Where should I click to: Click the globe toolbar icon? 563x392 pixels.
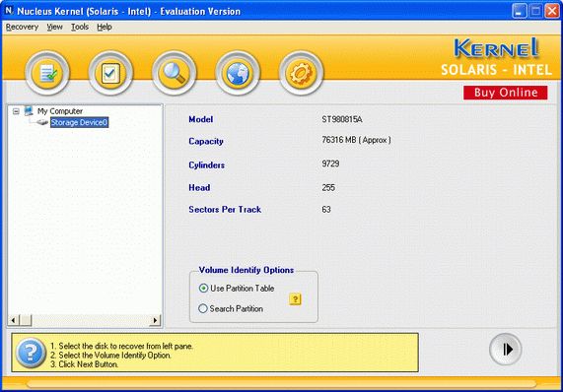tap(238, 73)
